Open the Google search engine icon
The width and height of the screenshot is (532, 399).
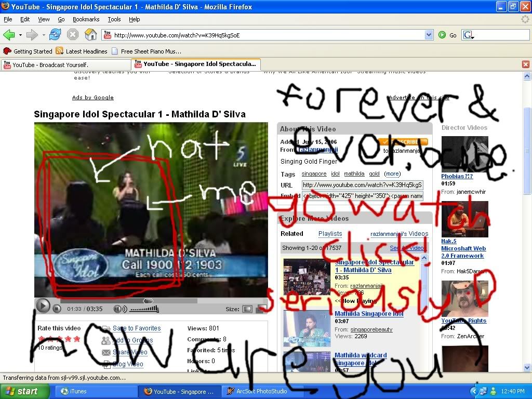(469, 35)
